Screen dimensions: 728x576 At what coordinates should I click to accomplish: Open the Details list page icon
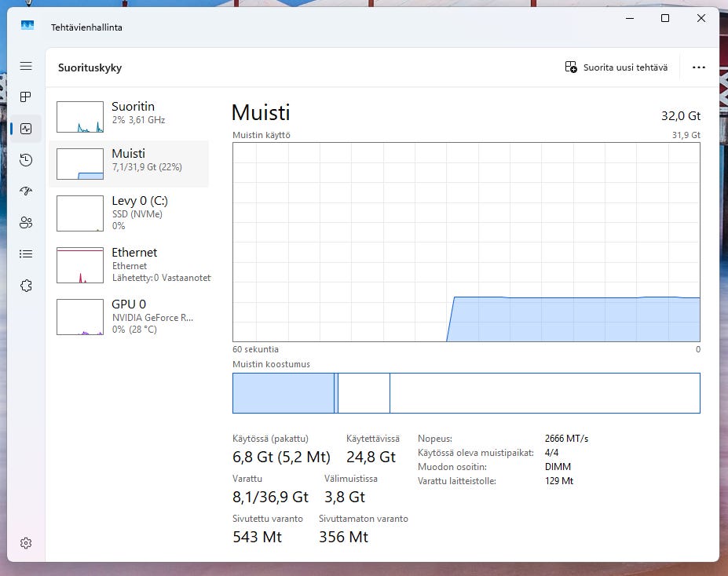[26, 253]
